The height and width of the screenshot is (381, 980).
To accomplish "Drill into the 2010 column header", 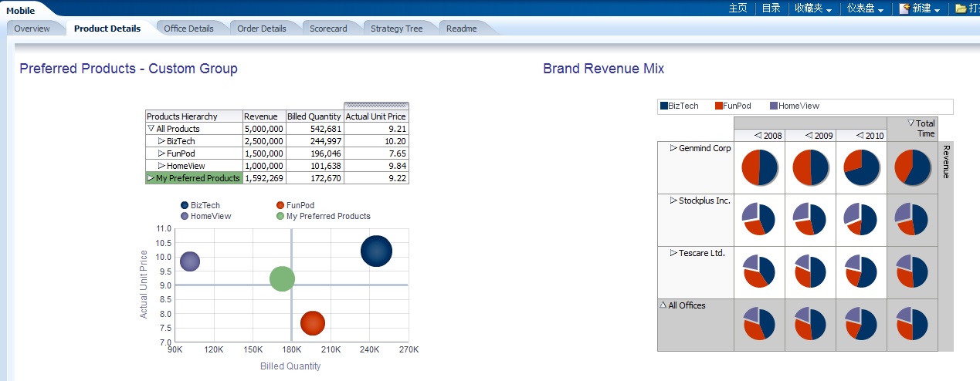I will click(x=860, y=135).
